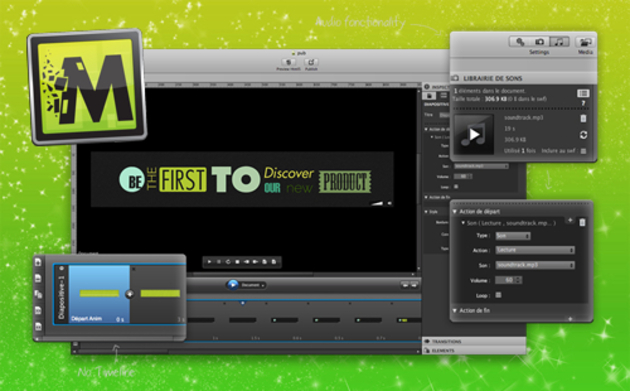The height and width of the screenshot is (391, 630).
Task: Collapse enlarged 'Action de départ' section
Action: click(x=455, y=211)
